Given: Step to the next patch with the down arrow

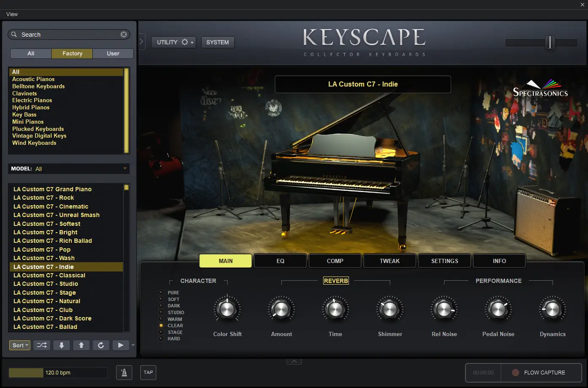Looking at the screenshot, I should tap(62, 345).
